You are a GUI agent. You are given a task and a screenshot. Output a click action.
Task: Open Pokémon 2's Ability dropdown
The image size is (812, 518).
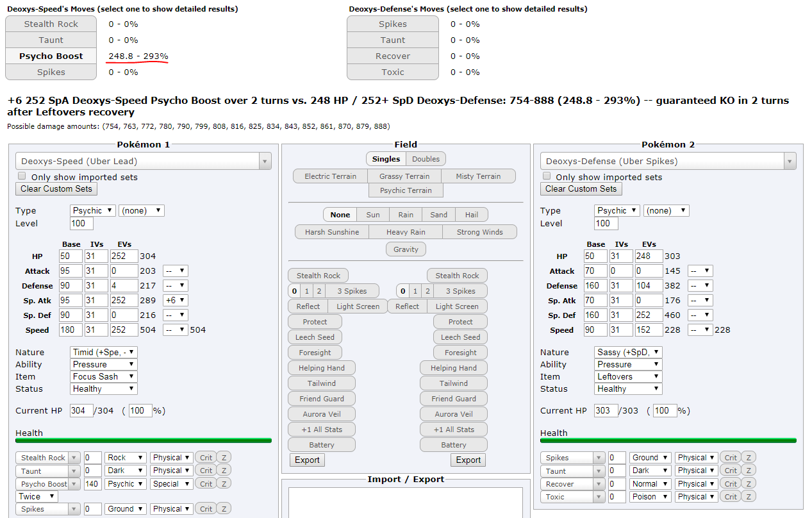coord(628,364)
